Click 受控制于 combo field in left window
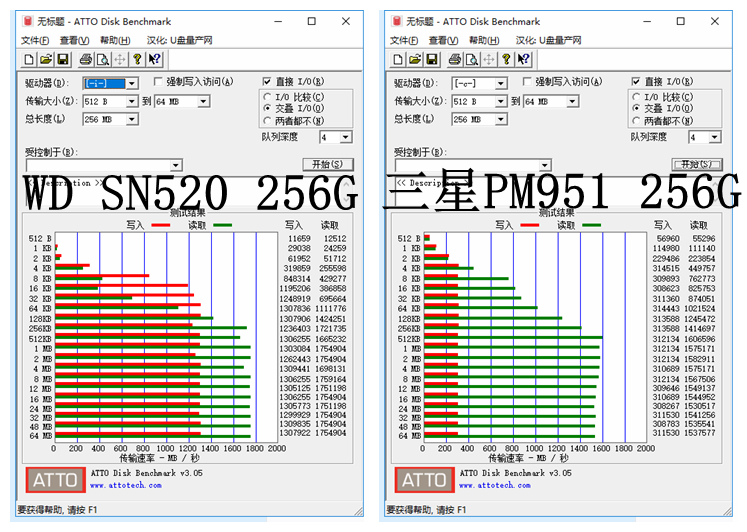The image size is (747, 532). point(98,165)
